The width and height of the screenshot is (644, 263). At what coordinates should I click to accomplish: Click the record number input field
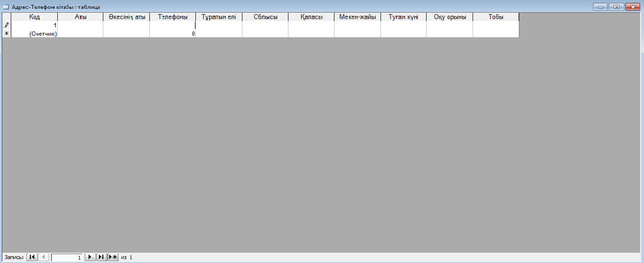tap(67, 257)
